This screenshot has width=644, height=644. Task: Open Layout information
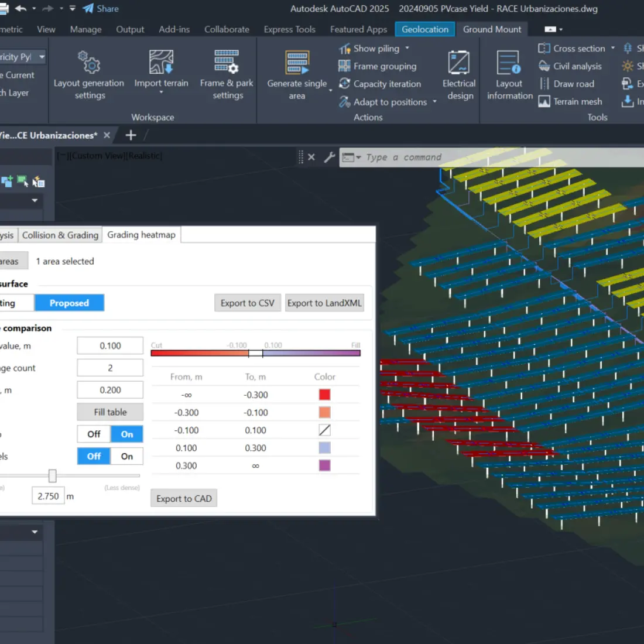pyautogui.click(x=509, y=75)
